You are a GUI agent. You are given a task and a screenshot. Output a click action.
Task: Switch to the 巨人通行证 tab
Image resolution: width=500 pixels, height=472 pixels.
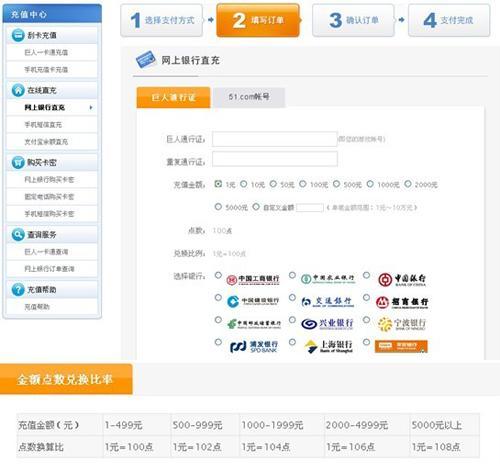[173, 97]
